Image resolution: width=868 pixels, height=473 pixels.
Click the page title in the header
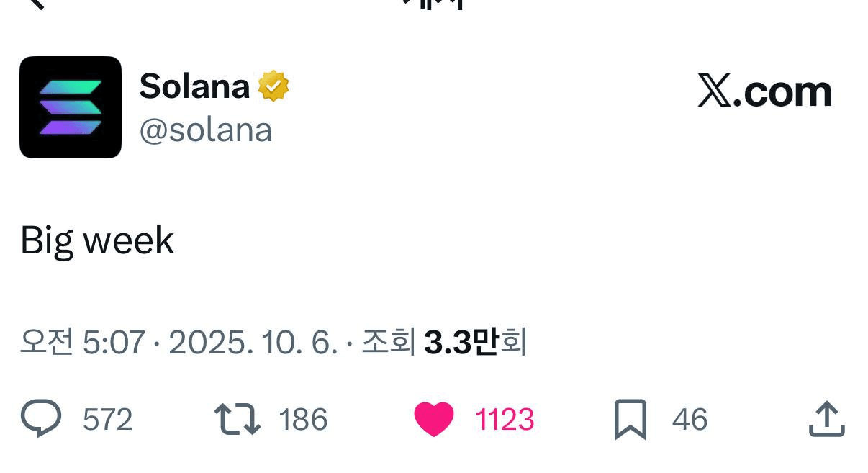click(434, 4)
